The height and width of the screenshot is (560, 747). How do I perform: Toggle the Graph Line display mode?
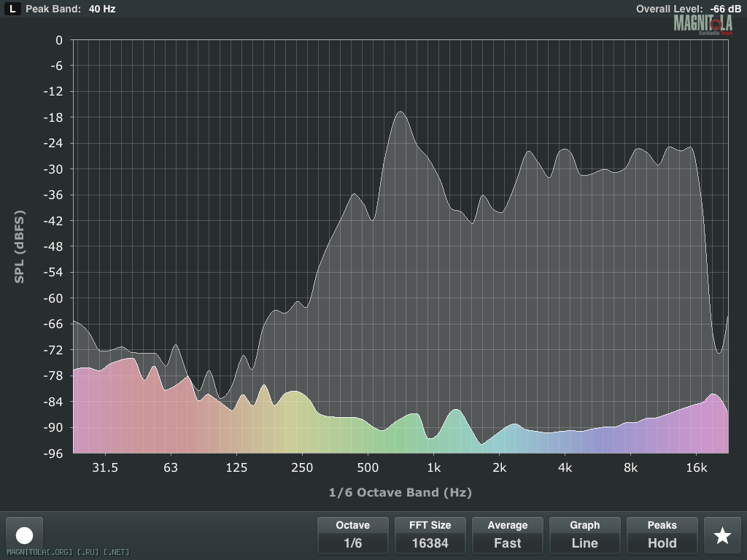tap(584, 534)
